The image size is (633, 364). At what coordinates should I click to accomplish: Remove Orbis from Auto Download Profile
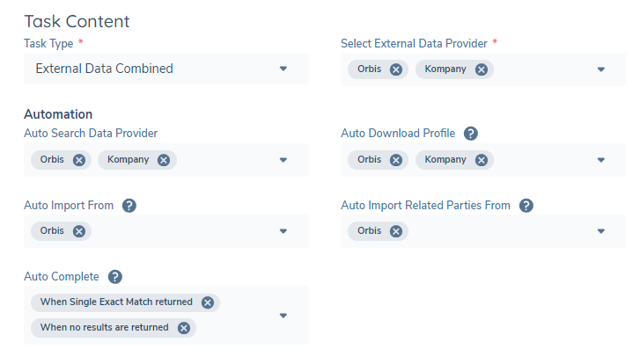(x=395, y=160)
